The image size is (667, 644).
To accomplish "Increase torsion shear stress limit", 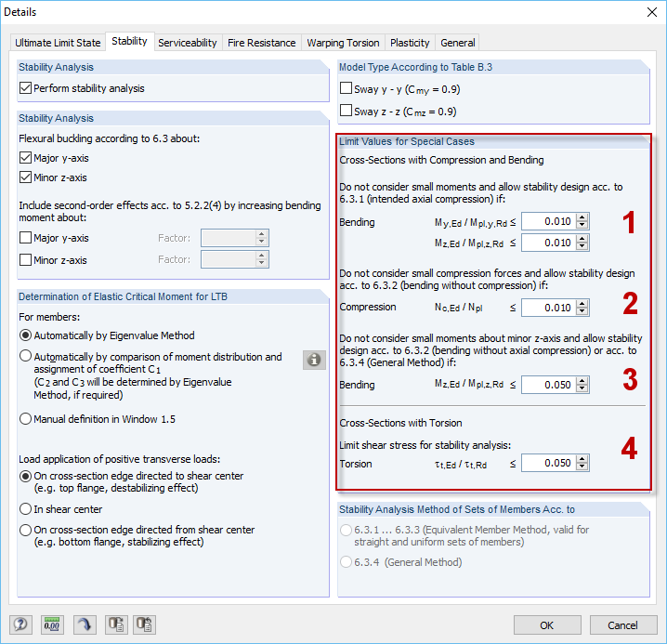I will pos(582,458).
